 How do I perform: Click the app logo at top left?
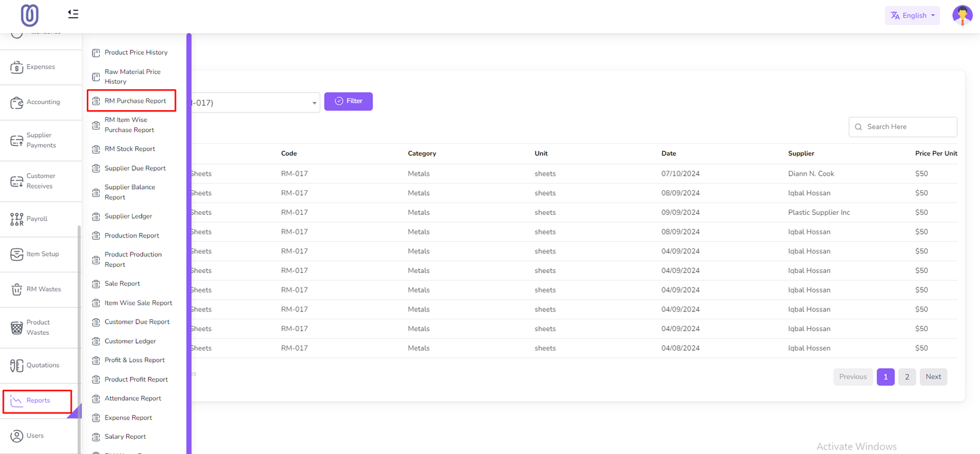(x=29, y=15)
